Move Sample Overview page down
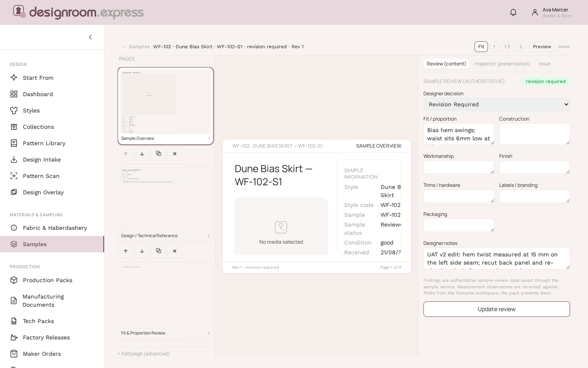588x368 pixels. click(x=142, y=154)
